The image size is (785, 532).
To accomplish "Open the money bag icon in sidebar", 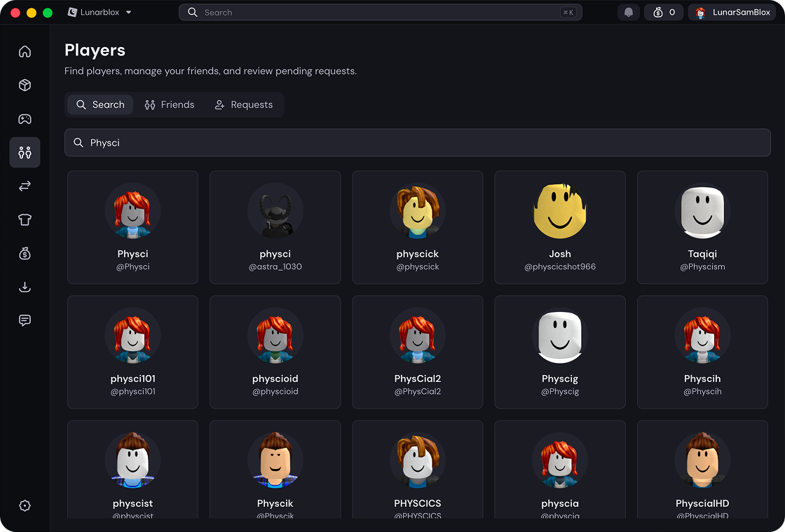I will (x=25, y=253).
